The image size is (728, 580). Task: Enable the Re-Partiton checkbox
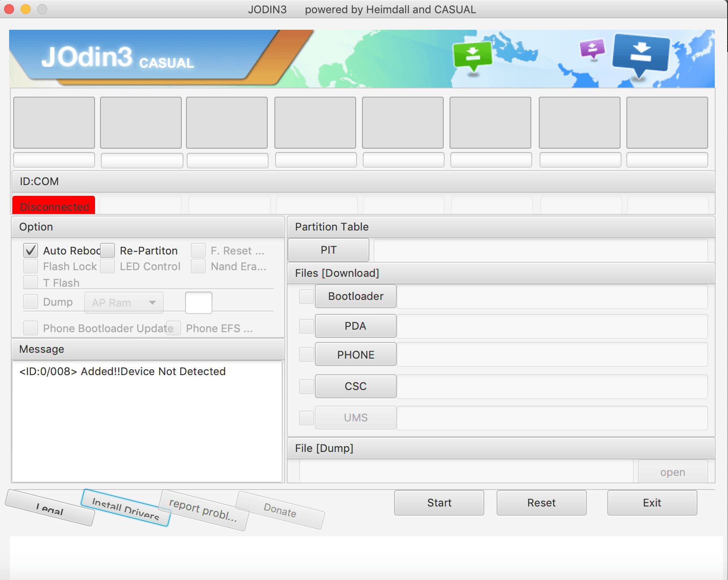click(107, 250)
